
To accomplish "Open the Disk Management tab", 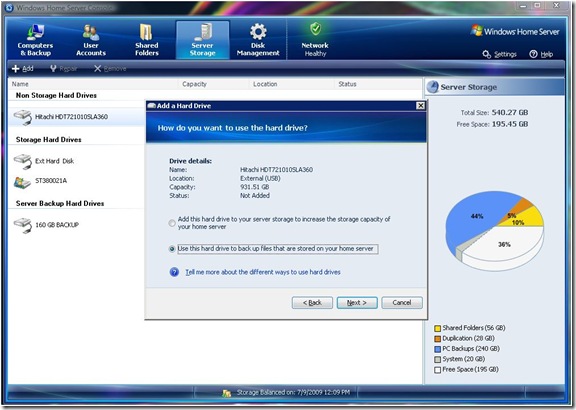I will (x=258, y=40).
